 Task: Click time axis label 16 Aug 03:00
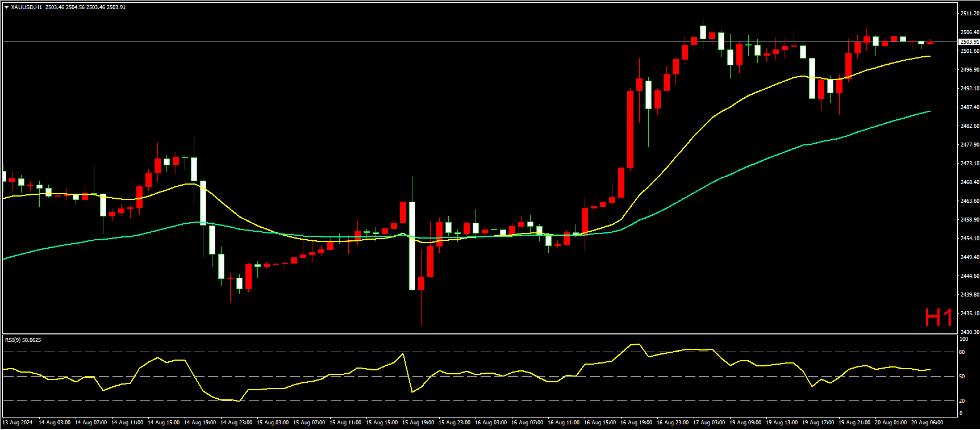pyautogui.click(x=491, y=423)
